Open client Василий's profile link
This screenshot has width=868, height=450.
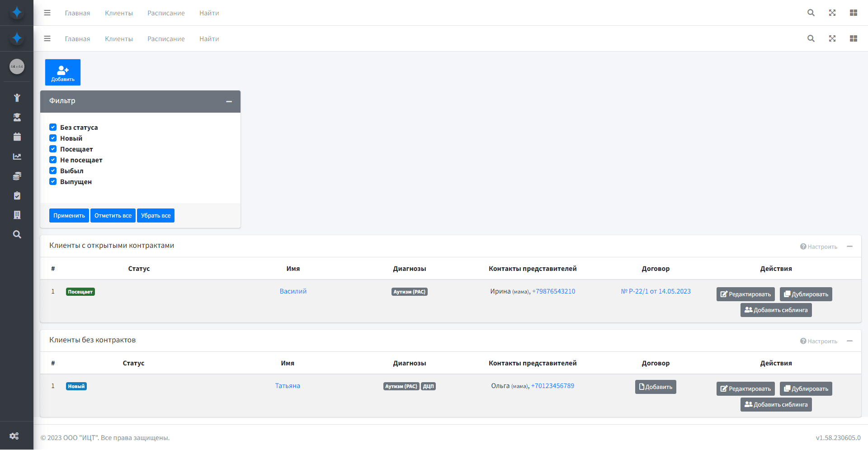(293, 292)
